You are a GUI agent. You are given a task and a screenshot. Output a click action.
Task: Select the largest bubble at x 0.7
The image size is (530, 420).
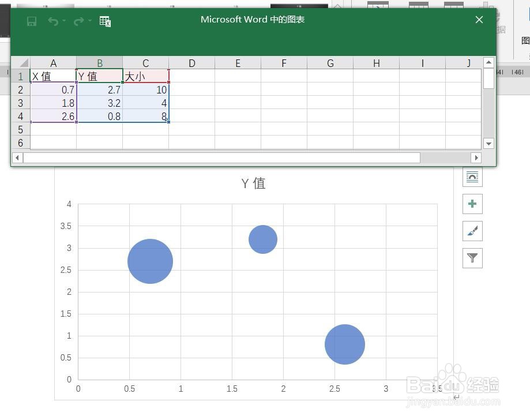pyautogui.click(x=150, y=261)
